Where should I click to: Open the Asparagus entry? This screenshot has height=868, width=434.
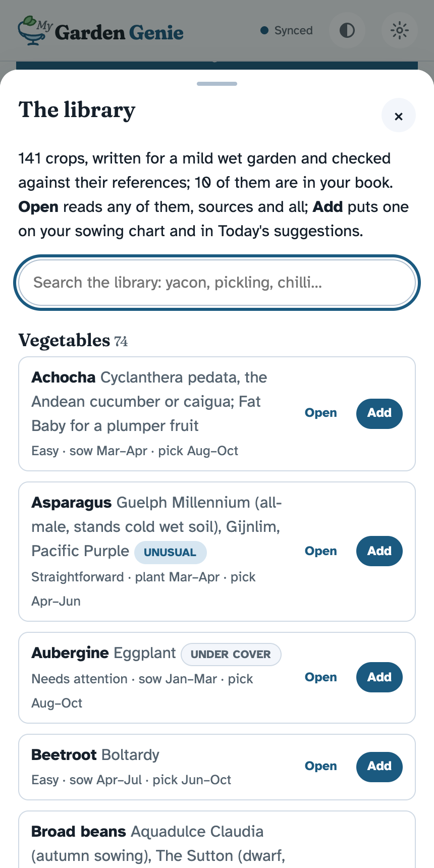[321, 552]
